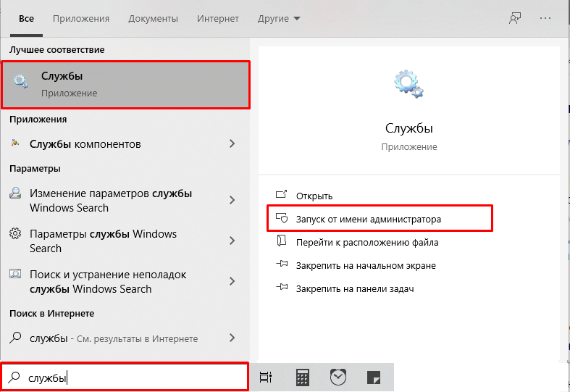Open the Другие dropdown filter
The image size is (570, 392).
click(x=279, y=19)
